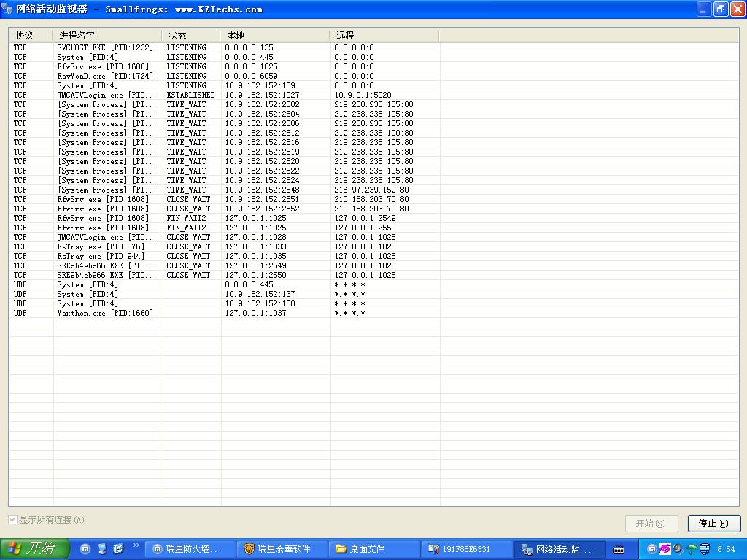Click local address 0.0.0.0:135

[x=249, y=47]
